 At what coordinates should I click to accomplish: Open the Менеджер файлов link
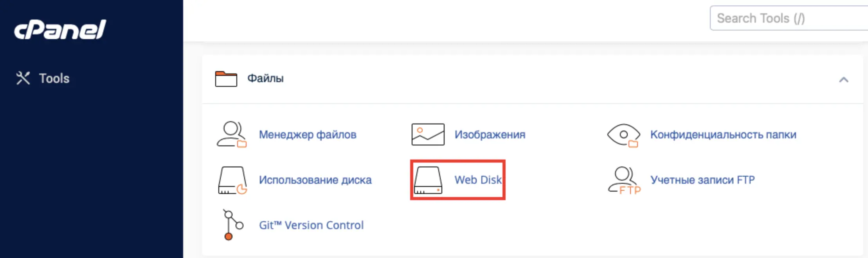click(x=308, y=134)
